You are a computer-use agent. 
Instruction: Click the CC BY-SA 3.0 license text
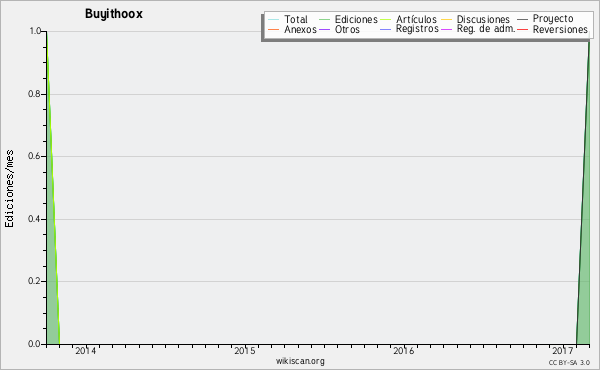tap(569, 362)
